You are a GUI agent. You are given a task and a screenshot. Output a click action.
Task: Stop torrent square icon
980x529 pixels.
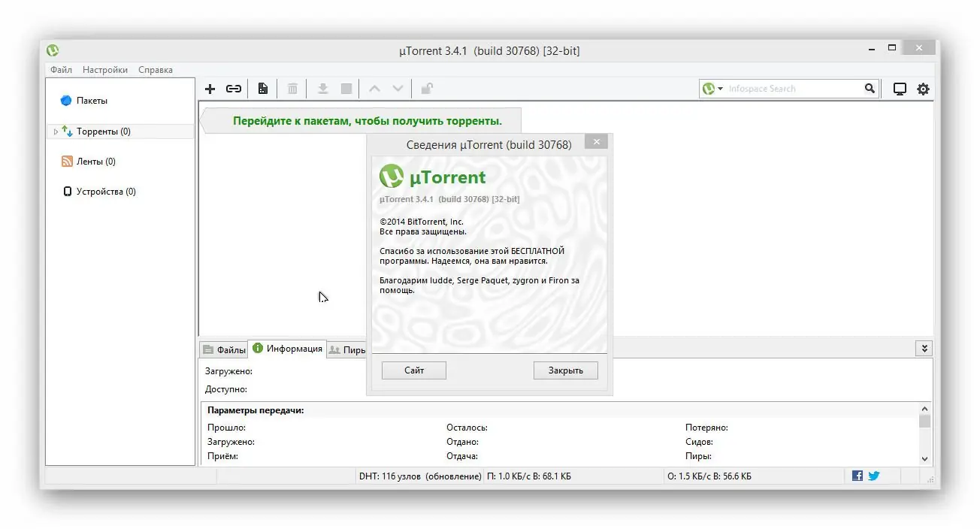346,89
